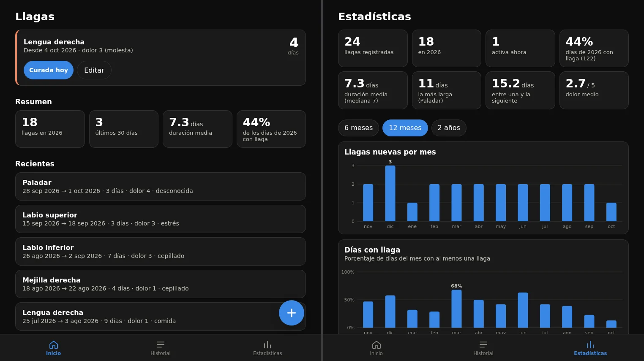Viewport: 644px width, 361px height.
Task: Click the '11 días la más larga' card
Action: [447, 90]
